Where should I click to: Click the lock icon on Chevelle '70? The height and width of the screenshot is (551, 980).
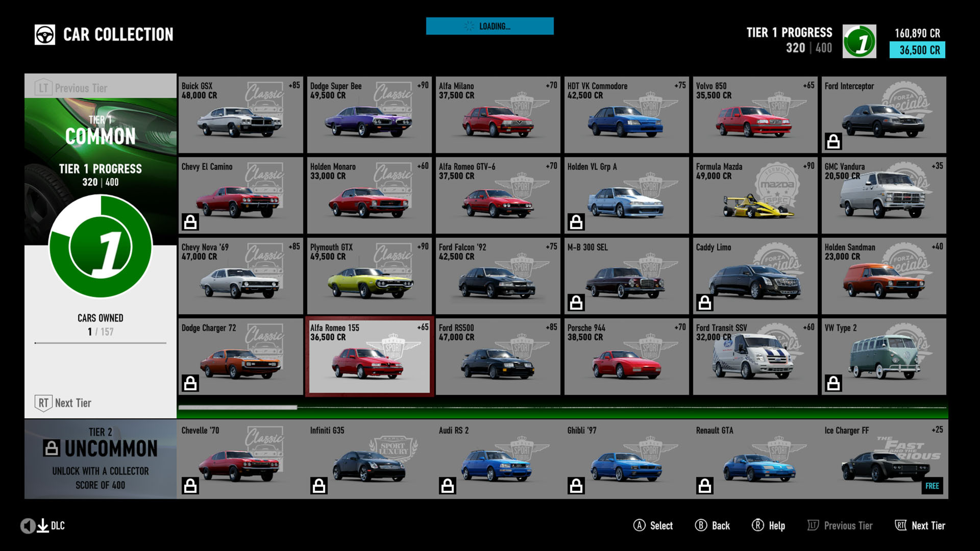click(x=190, y=486)
